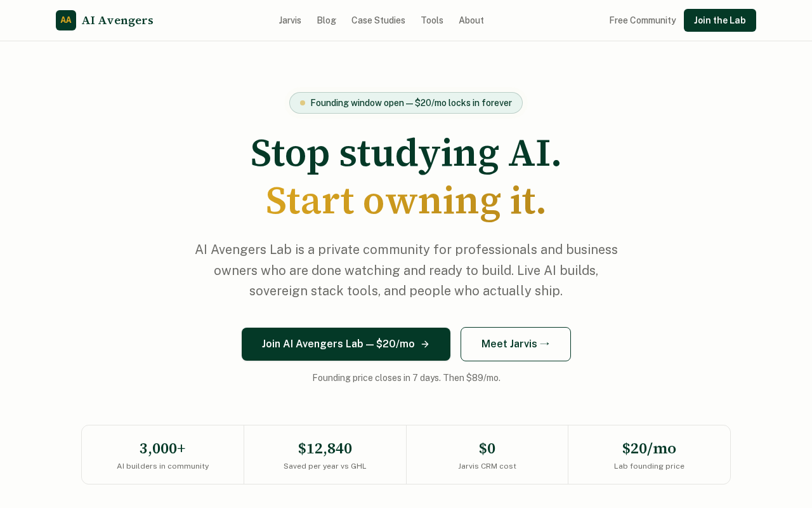Click the yellow dot in founding badge

pyautogui.click(x=303, y=103)
